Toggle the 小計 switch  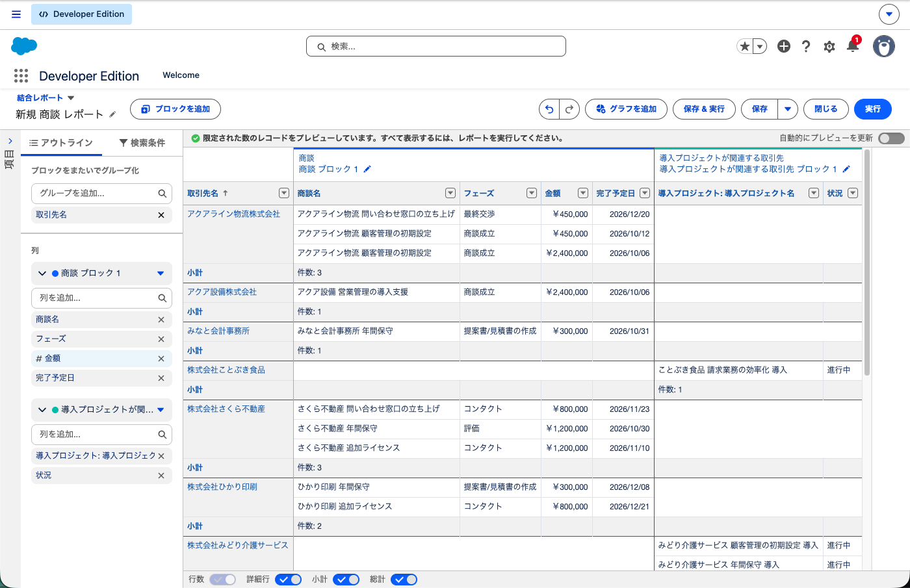[346, 580]
